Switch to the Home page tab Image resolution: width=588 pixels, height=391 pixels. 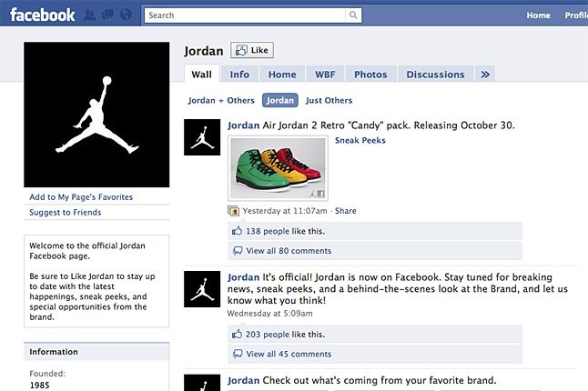coord(282,75)
